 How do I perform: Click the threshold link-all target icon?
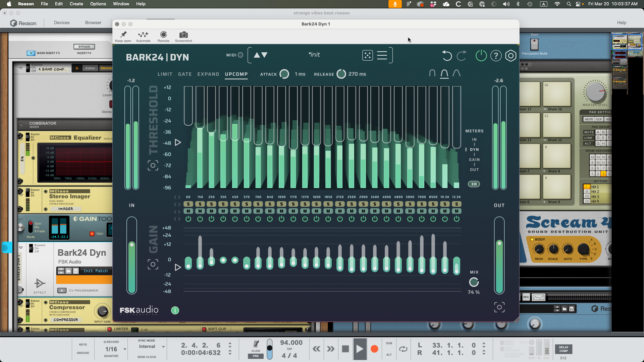coord(153,165)
